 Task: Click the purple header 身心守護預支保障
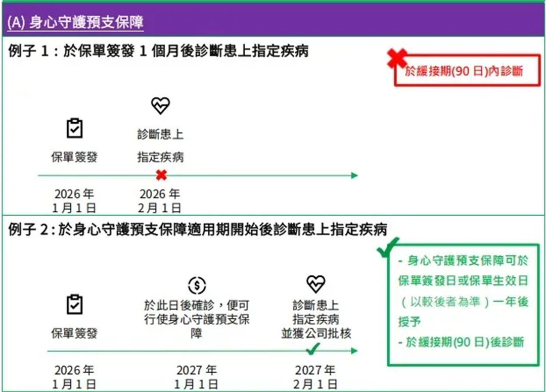(x=76, y=23)
